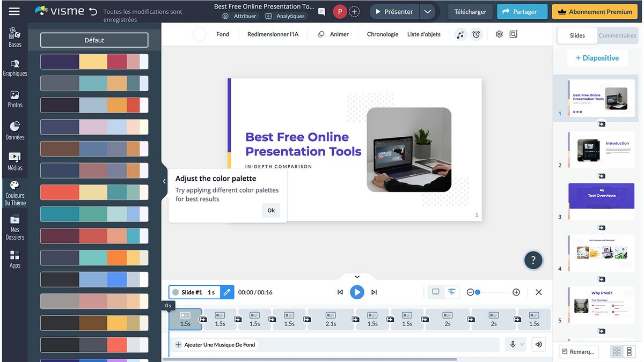
Task: Open the Animer option
Action: 333,34
